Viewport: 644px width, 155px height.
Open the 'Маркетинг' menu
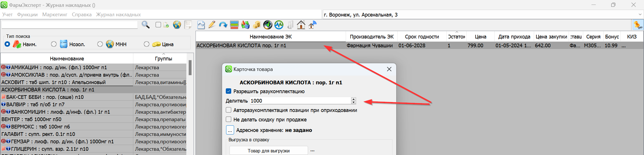click(x=55, y=15)
